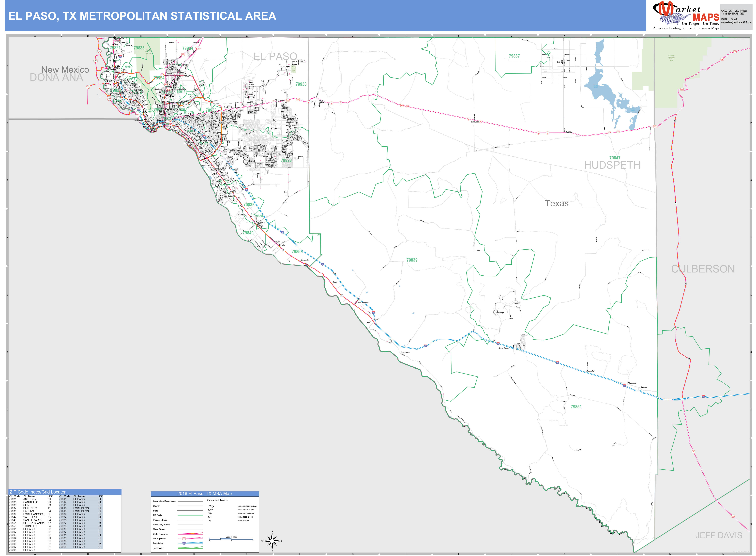Click the green 79849 ZIP label on map
756x556 pixels.
click(248, 233)
